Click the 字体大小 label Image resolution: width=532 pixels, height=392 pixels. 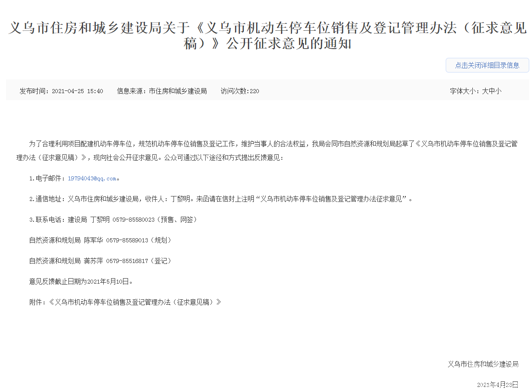pos(464,91)
